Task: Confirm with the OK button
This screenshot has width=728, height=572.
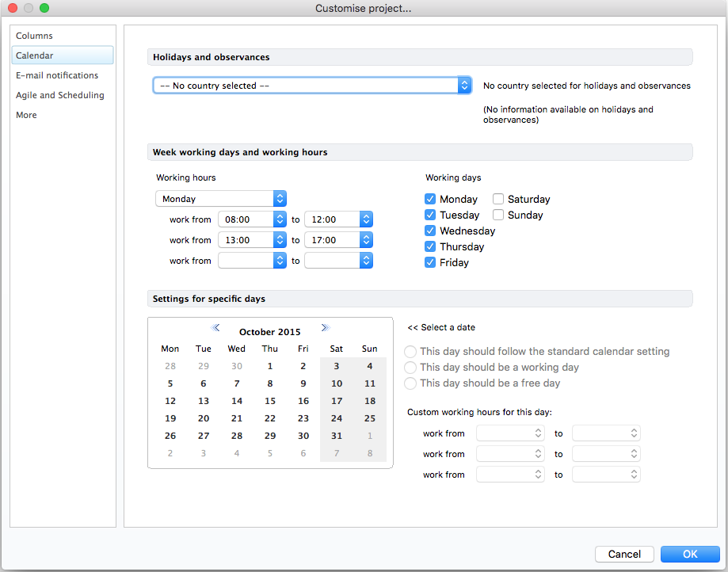Action: [690, 554]
